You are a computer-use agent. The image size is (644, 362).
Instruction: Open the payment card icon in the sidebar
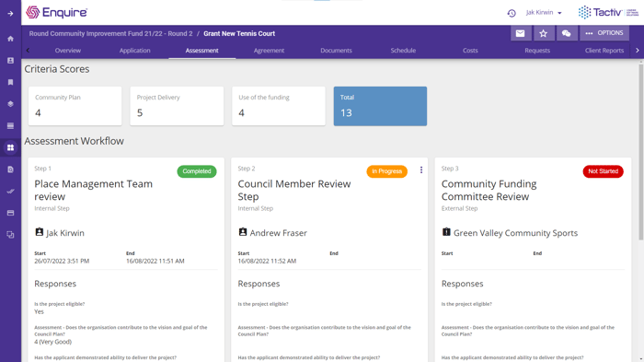pos(10,213)
